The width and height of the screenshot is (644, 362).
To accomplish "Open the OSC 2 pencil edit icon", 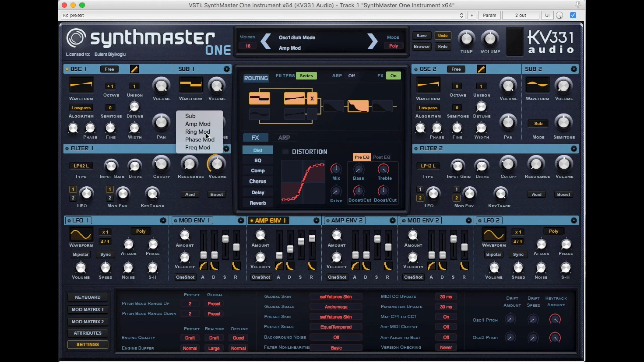I will tap(481, 69).
